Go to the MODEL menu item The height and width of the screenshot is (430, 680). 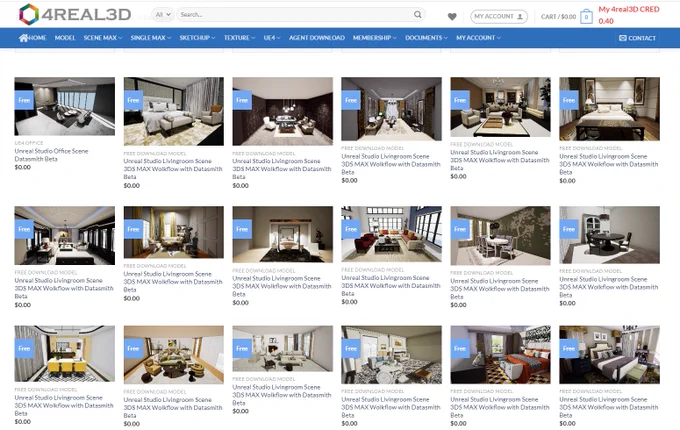[65, 38]
